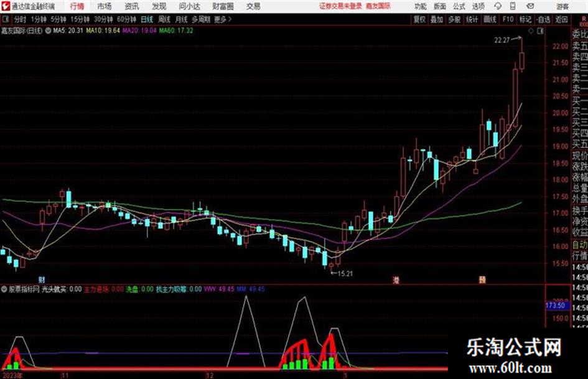Click the 证券交易未登录 login link
This screenshot has width=588, height=379.
point(340,6)
